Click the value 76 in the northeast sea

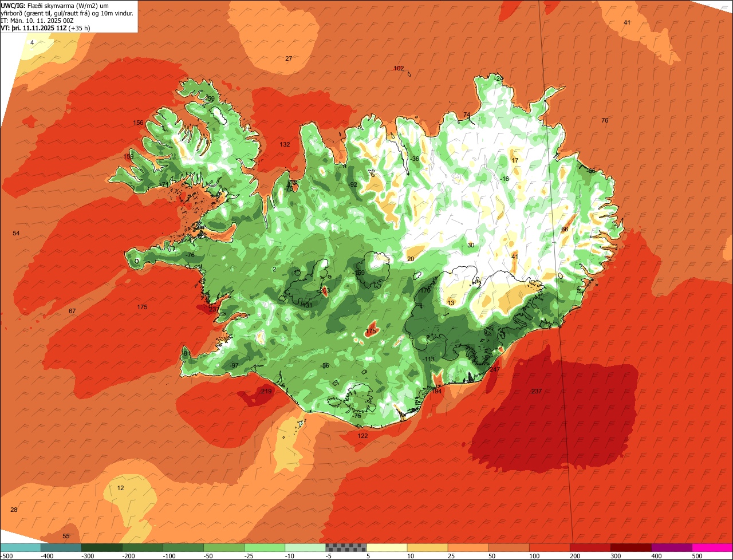[605, 120]
